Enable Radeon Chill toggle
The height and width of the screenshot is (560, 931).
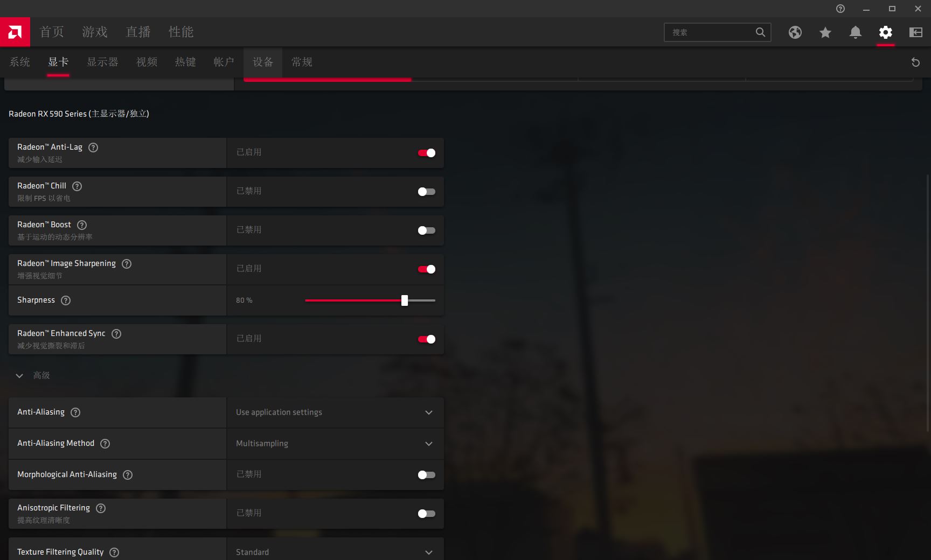(427, 192)
